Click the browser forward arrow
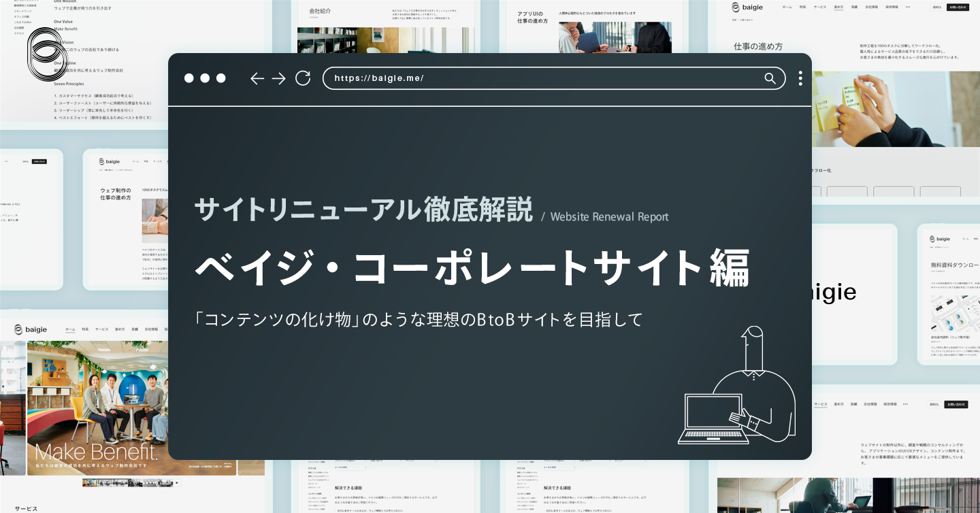The image size is (980, 513). (279, 78)
